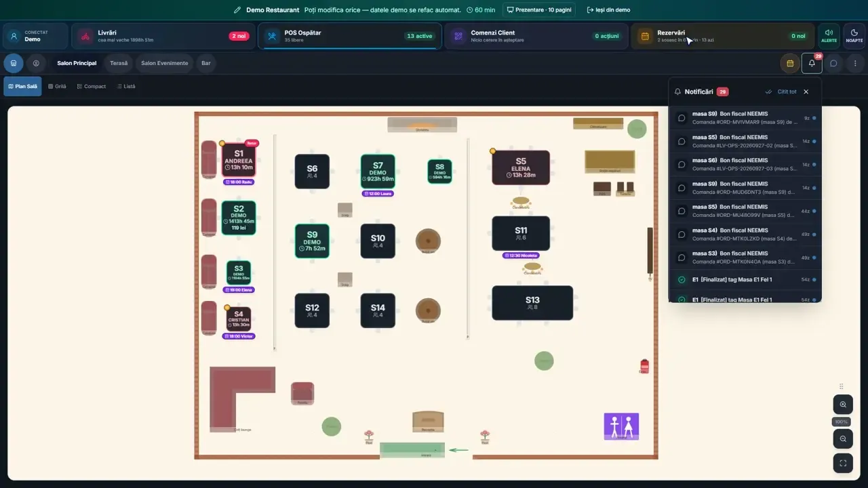The width and height of the screenshot is (868, 488).
Task: Close the Notificări panel
Action: tap(806, 91)
